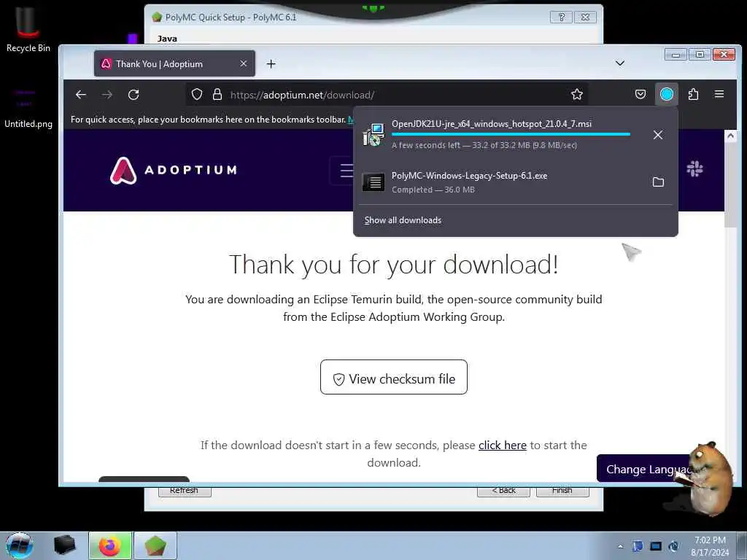This screenshot has height=560, width=747.
Task: Open tracking protection shield in address bar
Action: 197,94
